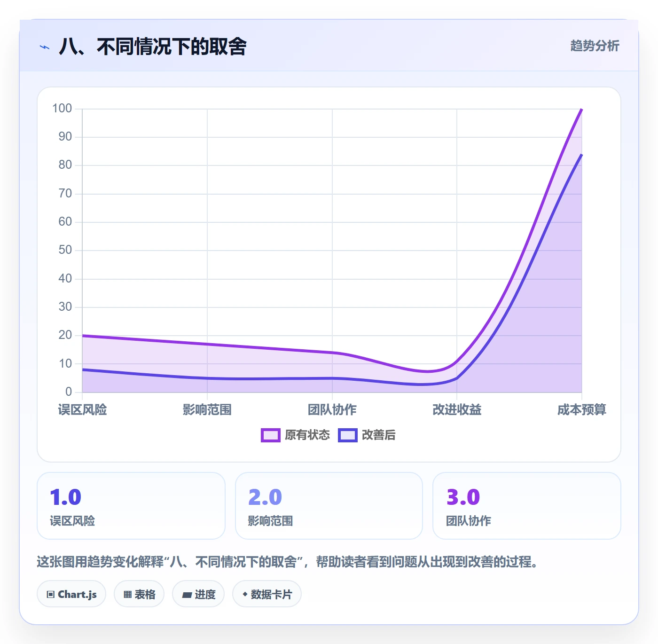This screenshot has height=644, width=658.
Task: Toggle the 改善后 legend color box
Action: tap(348, 435)
